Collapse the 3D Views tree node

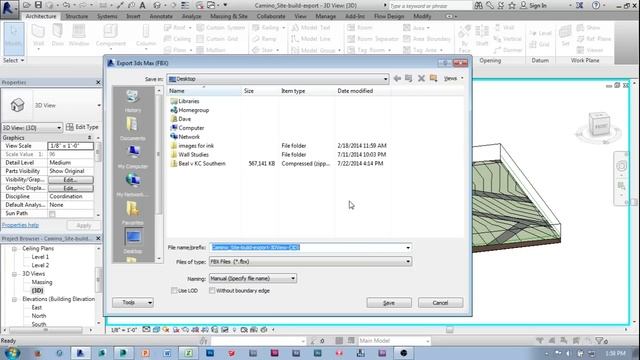[x=14, y=274]
